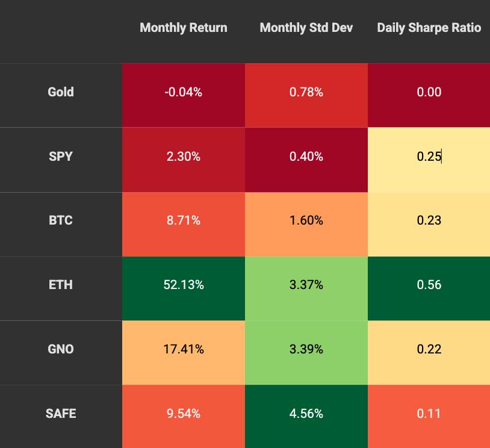Click the SAFE Sharpe ratio value 0.11
490x448 pixels.
coord(429,414)
